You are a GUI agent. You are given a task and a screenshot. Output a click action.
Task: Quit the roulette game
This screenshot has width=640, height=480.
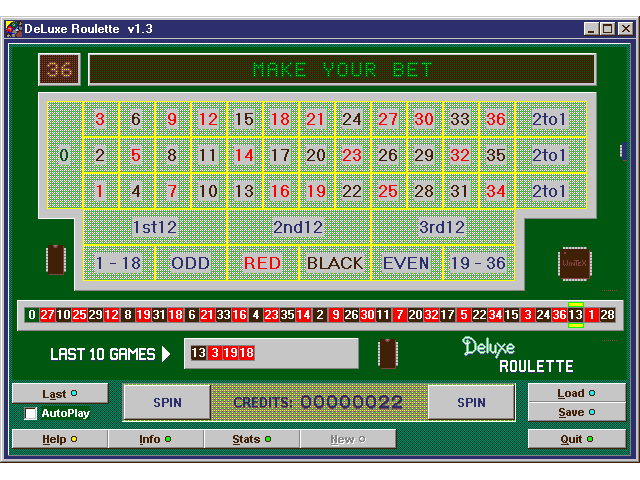tap(576, 439)
